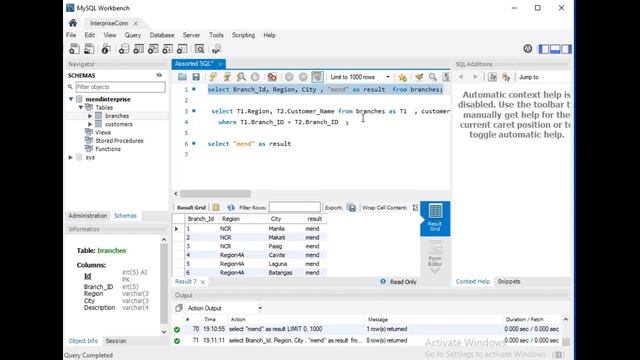
Task: Create new schema toolbar icon
Action: pos(124,49)
